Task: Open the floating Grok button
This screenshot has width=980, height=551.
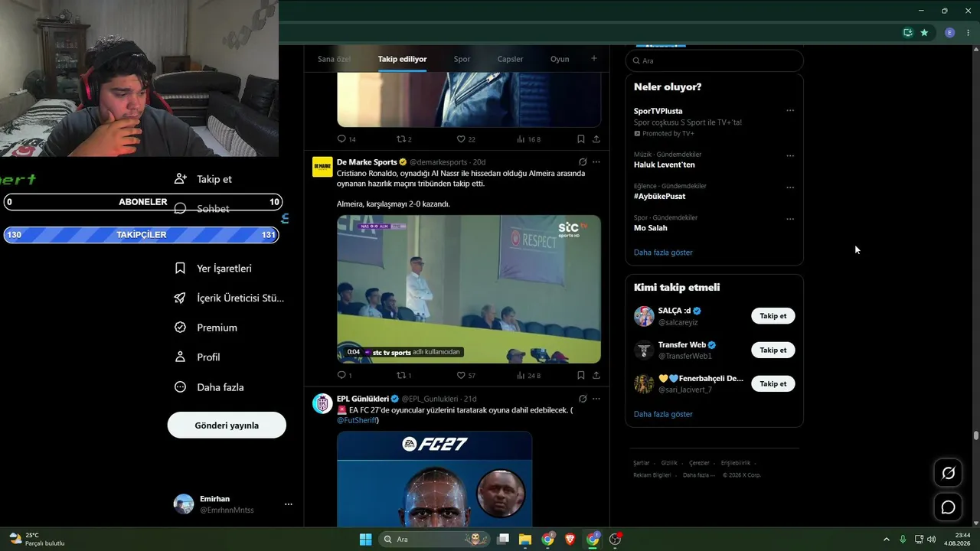Action: (948, 473)
